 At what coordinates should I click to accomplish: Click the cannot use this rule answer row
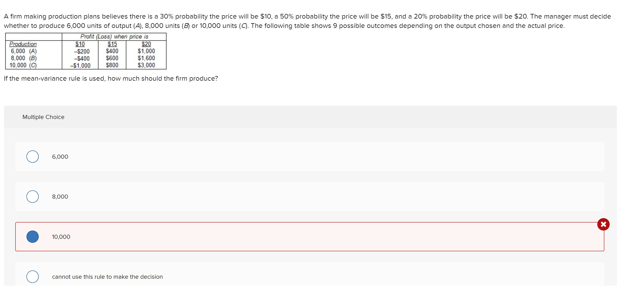[x=300, y=277]
